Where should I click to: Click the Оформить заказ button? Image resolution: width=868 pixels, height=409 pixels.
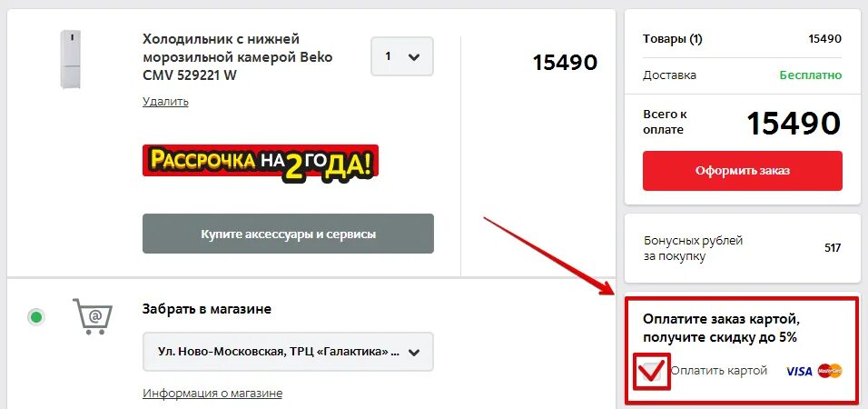click(x=743, y=171)
